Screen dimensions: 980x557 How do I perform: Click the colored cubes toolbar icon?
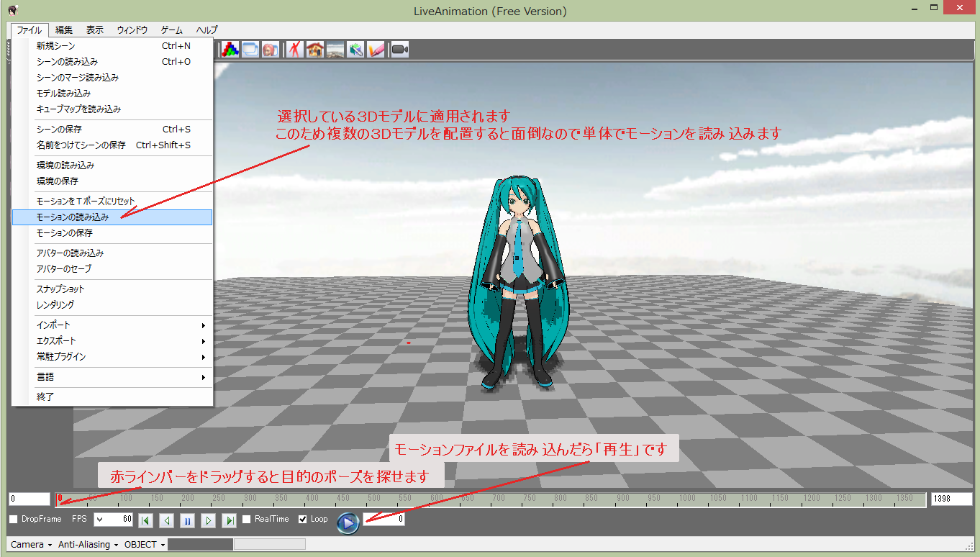[x=230, y=49]
